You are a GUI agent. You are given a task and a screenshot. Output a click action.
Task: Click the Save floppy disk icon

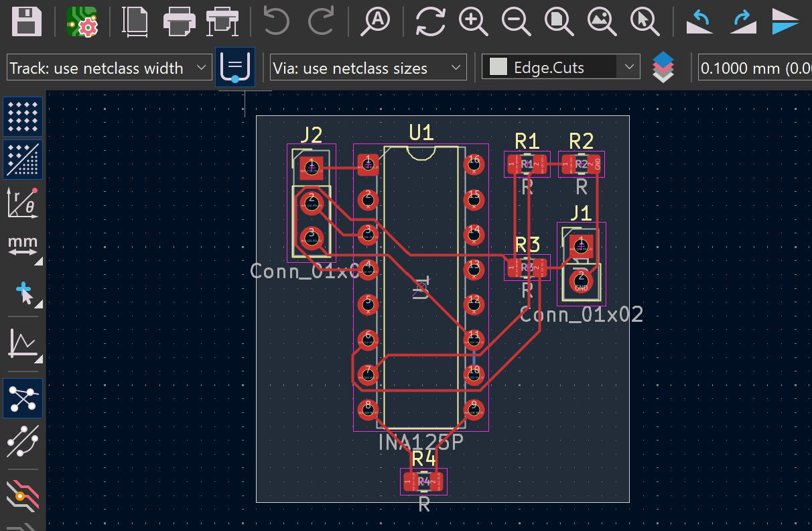(x=27, y=21)
